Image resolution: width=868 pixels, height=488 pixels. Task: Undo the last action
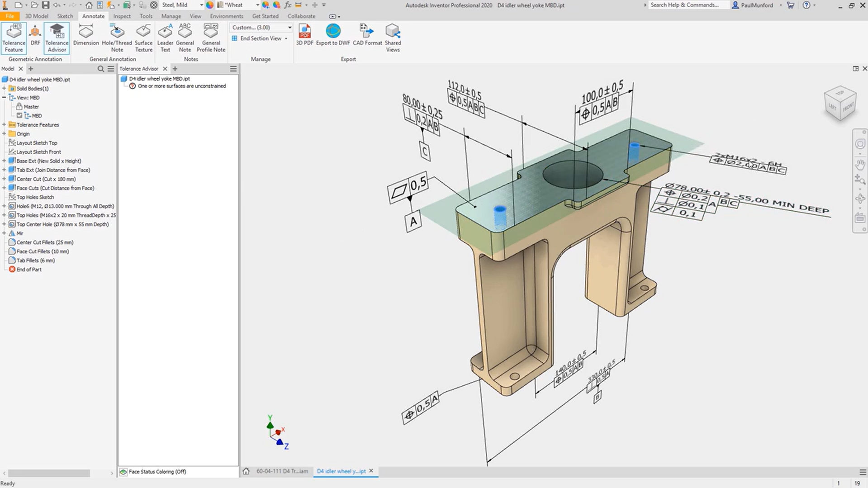tap(57, 5)
